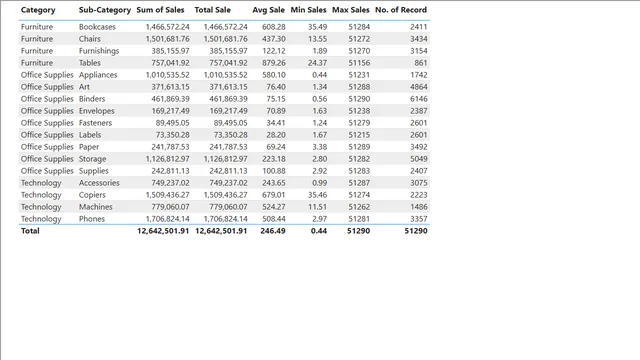Viewport: 640px width, 360px height.
Task: Select the Chairs sub-category cell
Action: [x=89, y=39]
